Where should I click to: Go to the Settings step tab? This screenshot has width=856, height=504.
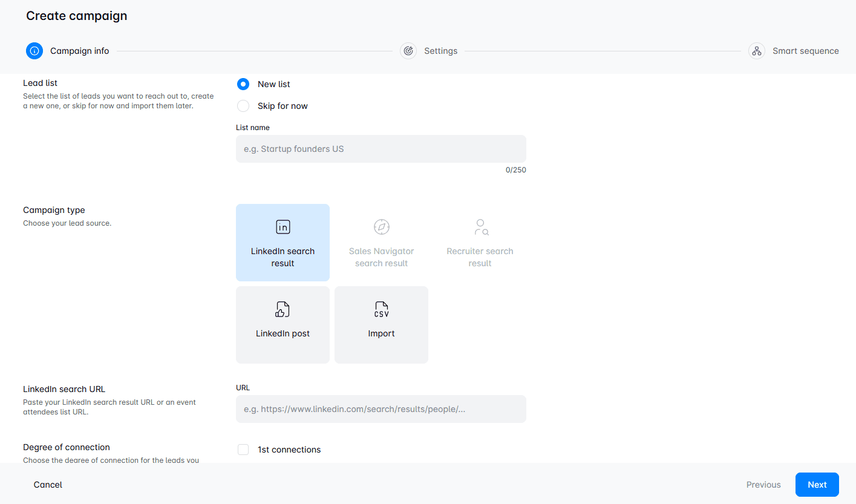[429, 51]
